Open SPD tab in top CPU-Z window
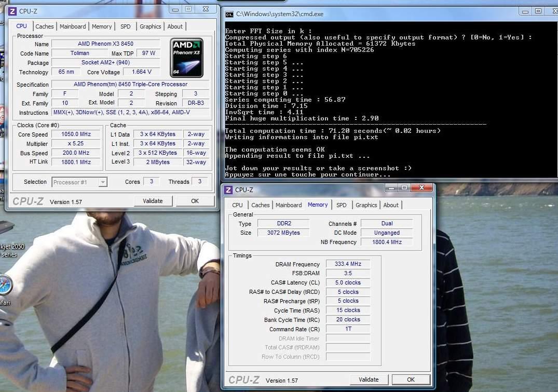 (x=125, y=26)
